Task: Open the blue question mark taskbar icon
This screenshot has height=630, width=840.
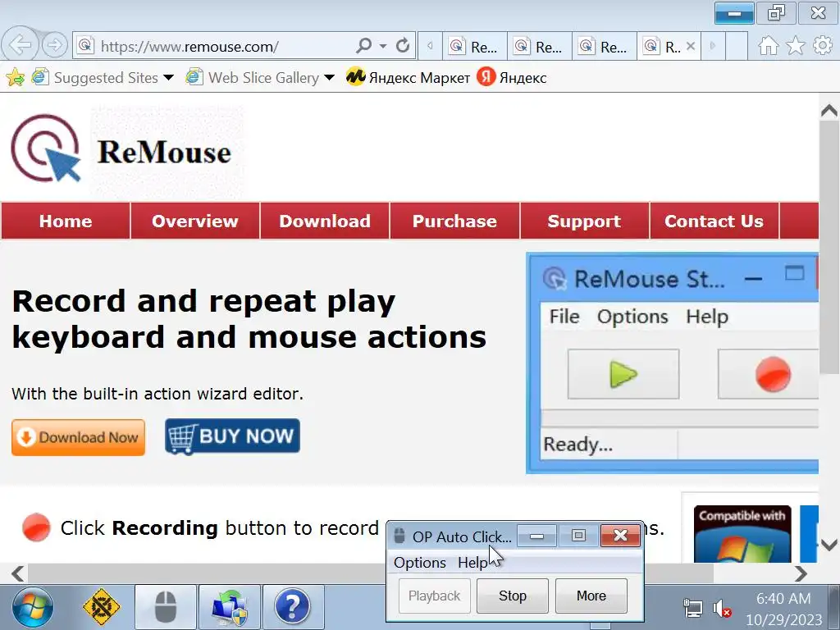Action: pyautogui.click(x=293, y=607)
